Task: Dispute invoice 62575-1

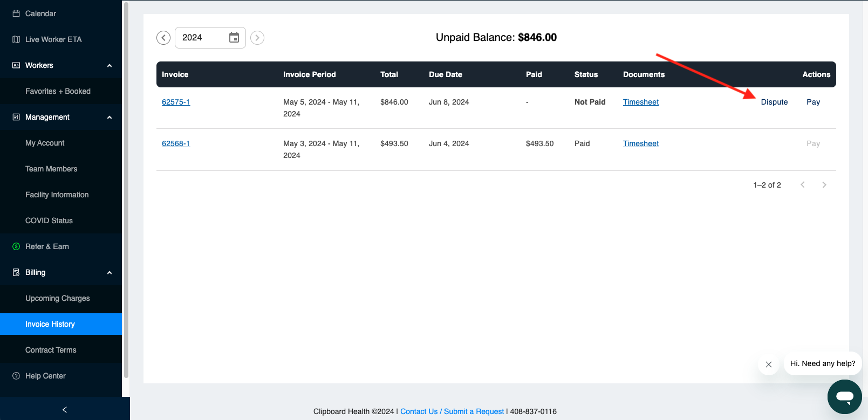Action: [774, 102]
